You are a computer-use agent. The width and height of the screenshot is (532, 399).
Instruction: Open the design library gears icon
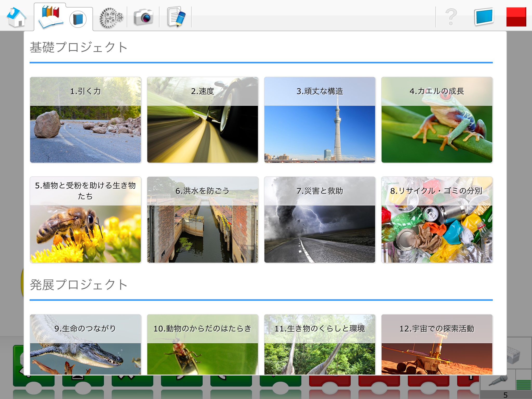111,18
